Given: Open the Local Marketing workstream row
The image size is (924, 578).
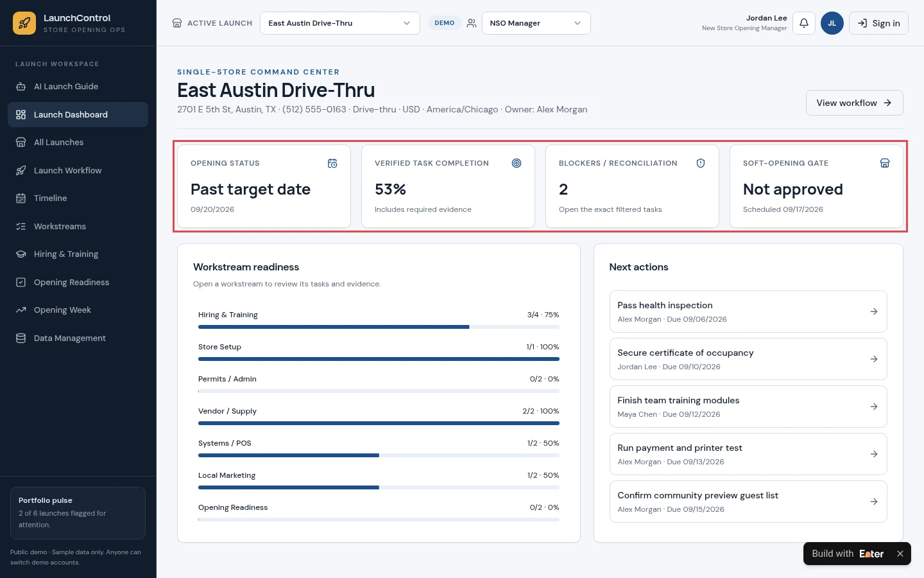Looking at the screenshot, I should [379, 480].
